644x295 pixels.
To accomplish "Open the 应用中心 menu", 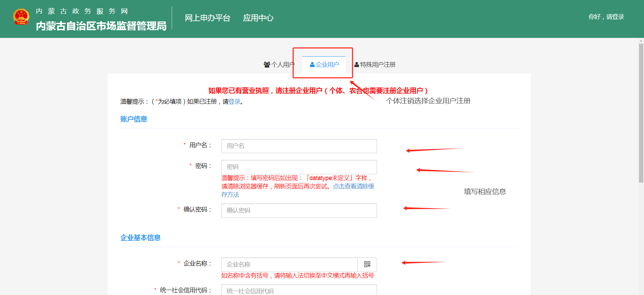I will click(x=258, y=18).
